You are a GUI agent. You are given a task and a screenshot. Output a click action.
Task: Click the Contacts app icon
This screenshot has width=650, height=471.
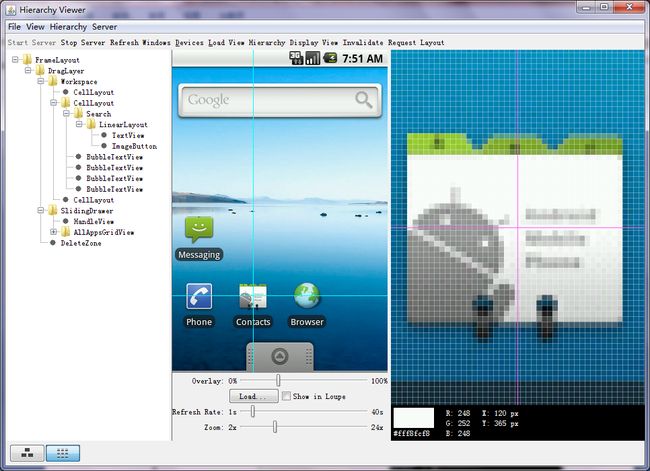(253, 296)
